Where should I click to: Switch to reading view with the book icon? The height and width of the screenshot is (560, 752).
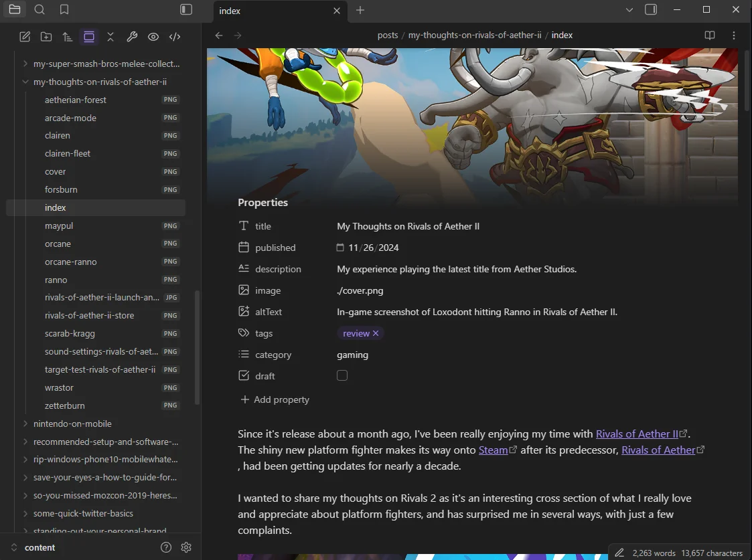pos(709,35)
